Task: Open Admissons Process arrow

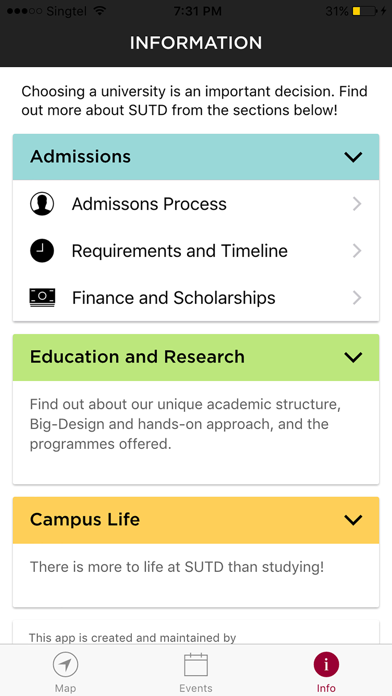Action: click(357, 204)
